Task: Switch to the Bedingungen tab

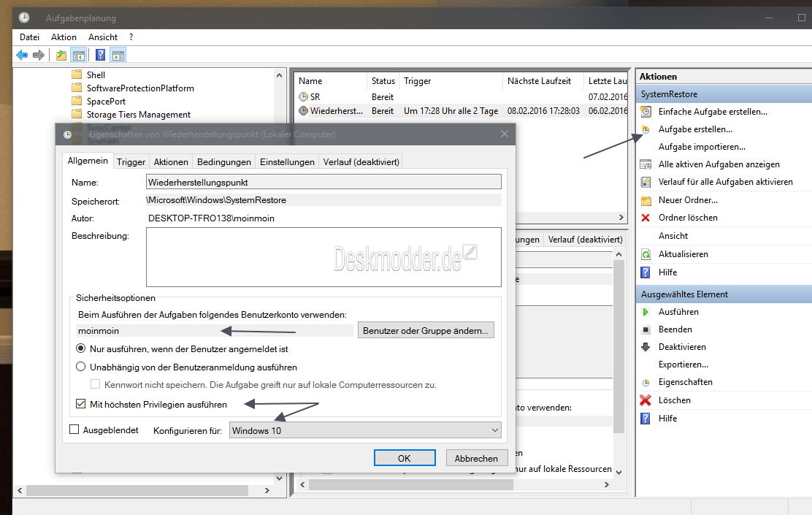Action: point(224,161)
